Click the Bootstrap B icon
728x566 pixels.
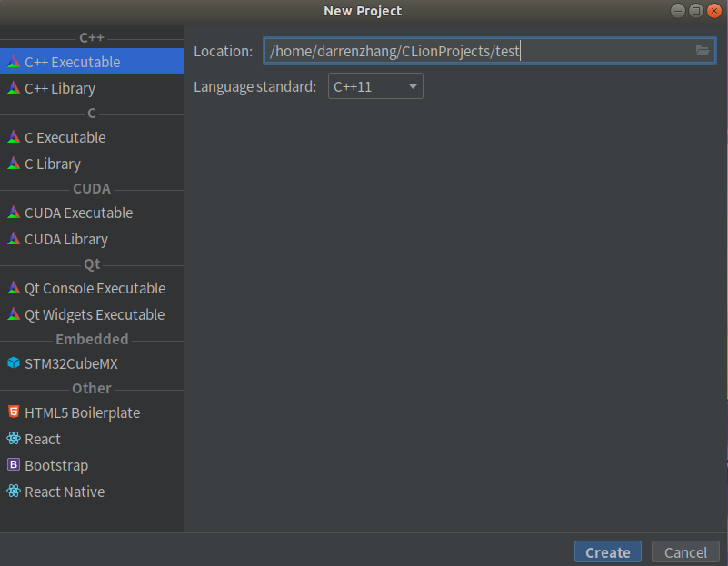coord(14,464)
